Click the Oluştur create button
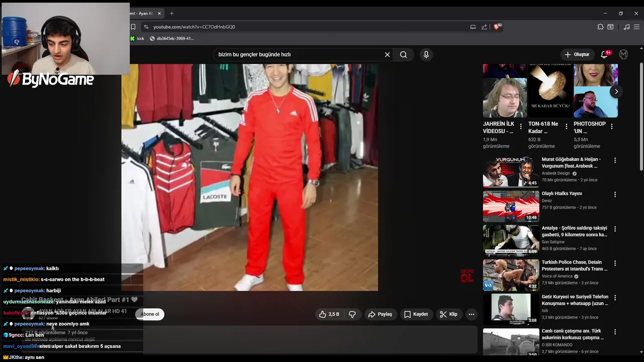644x362 pixels. click(x=577, y=54)
